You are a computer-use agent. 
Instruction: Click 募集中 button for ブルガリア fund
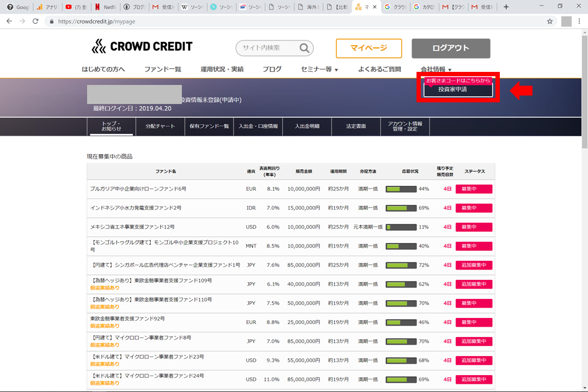[x=474, y=189]
